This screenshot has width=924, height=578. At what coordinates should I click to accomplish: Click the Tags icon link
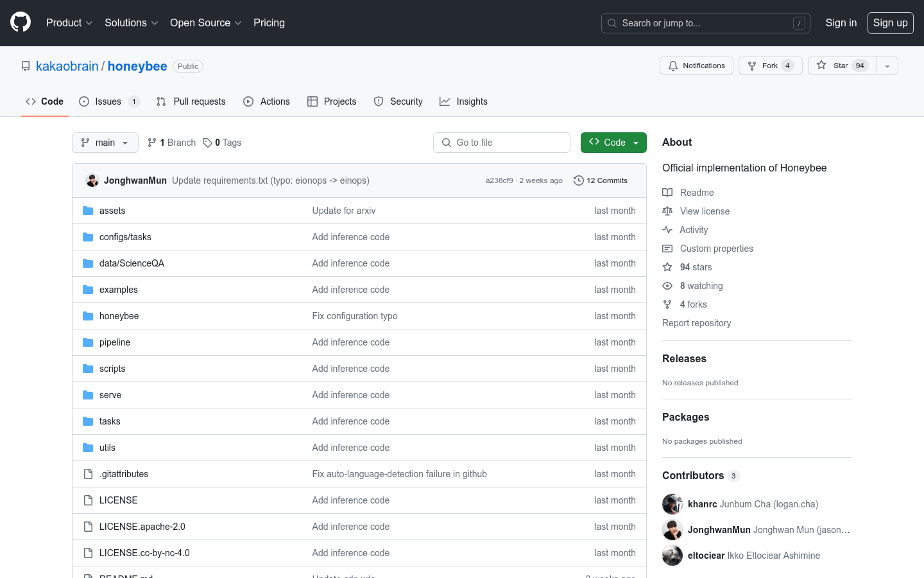[x=207, y=143]
